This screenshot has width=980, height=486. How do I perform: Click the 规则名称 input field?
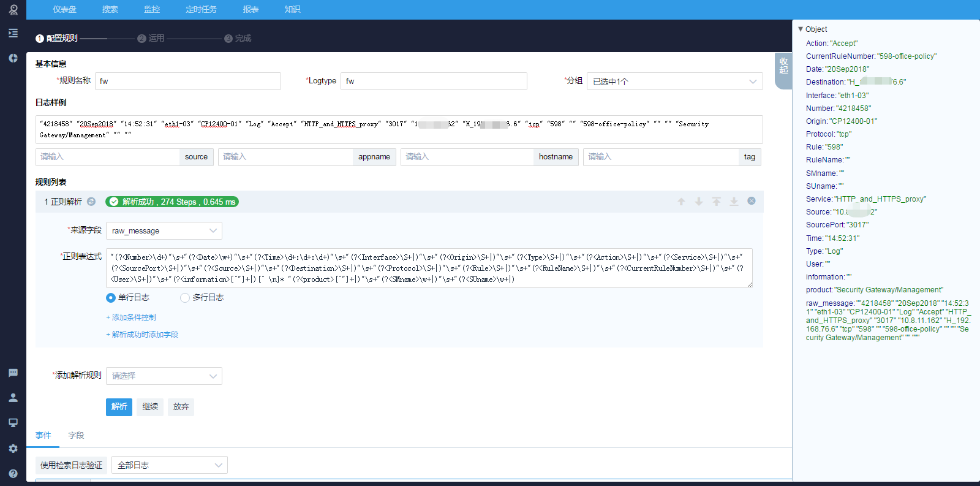pyautogui.click(x=187, y=82)
